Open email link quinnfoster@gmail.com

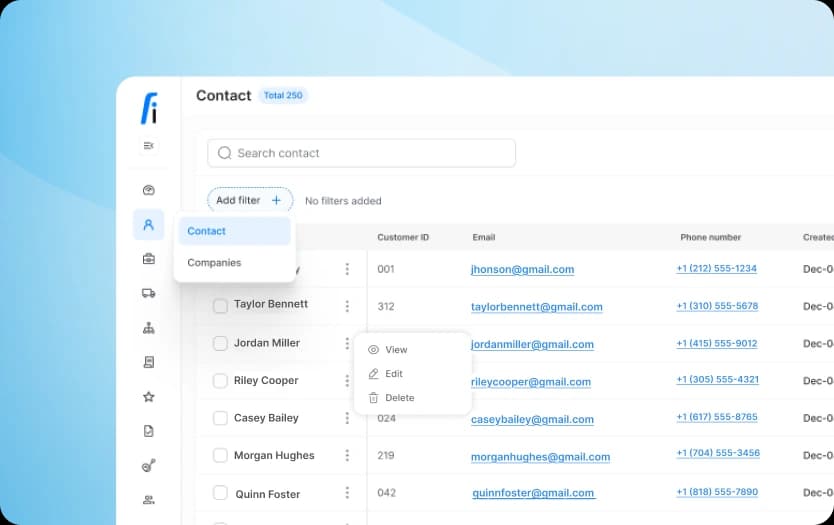(x=533, y=493)
